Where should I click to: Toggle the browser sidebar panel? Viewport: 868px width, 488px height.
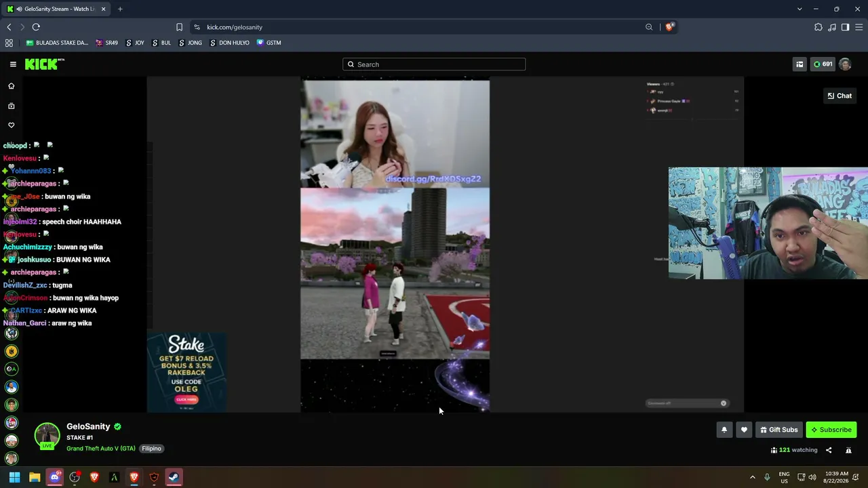coord(845,27)
